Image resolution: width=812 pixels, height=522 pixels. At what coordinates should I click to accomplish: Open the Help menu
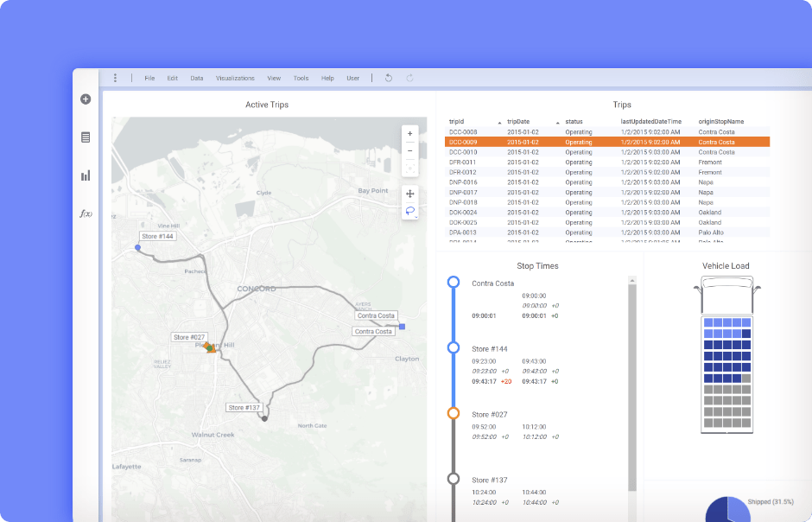[x=327, y=78]
